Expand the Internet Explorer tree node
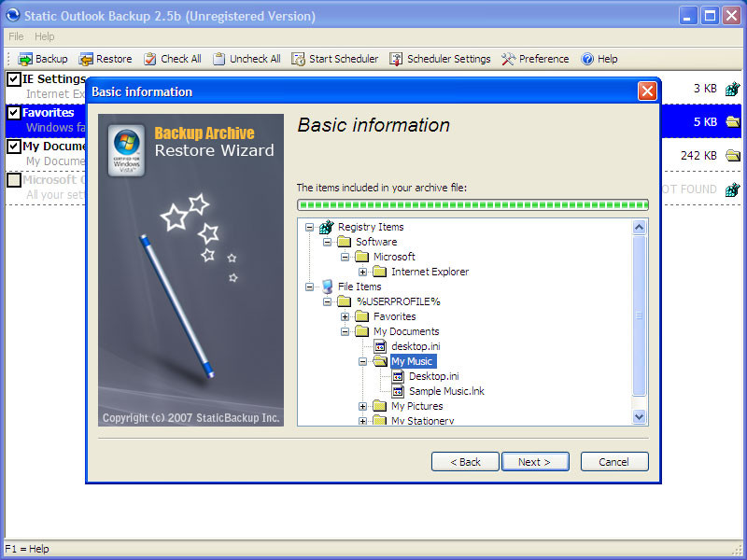This screenshot has height=560, width=747. point(362,272)
